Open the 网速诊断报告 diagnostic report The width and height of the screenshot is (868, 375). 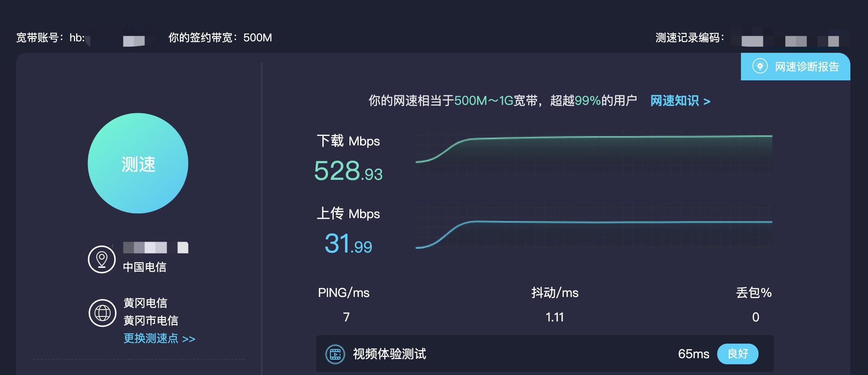pos(806,67)
